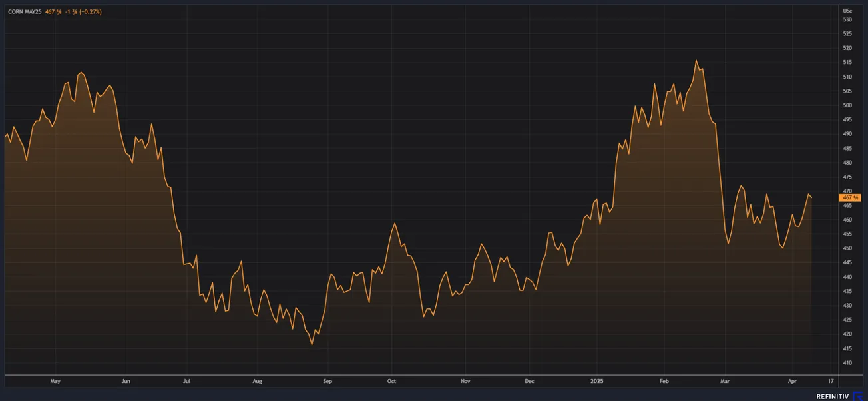Click the 17 date marker on time axis
Screen dimensions: 868x401
click(x=831, y=382)
